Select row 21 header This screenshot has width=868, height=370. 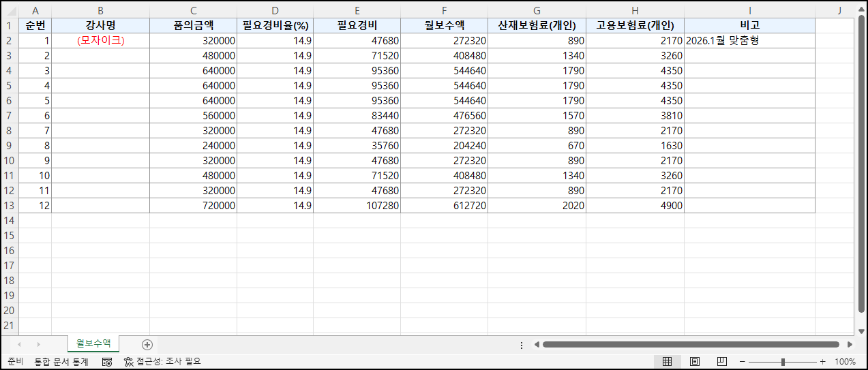point(10,325)
